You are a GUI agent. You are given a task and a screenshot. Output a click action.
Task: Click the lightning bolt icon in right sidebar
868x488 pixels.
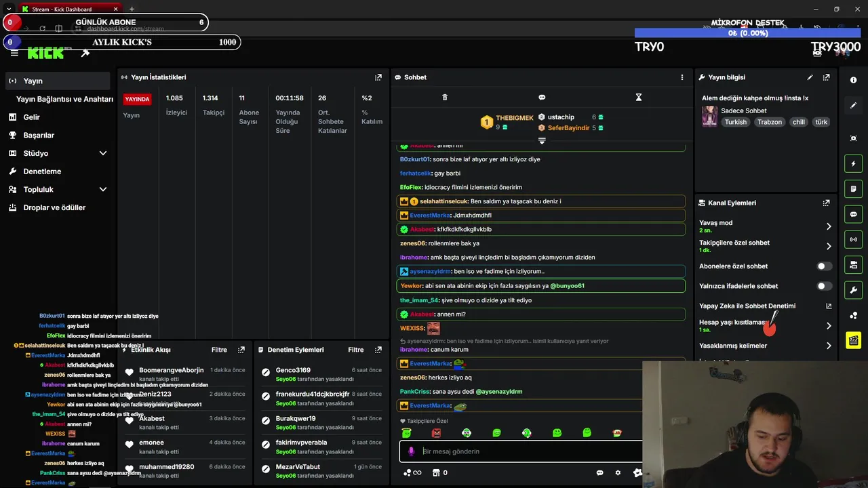coord(853,163)
